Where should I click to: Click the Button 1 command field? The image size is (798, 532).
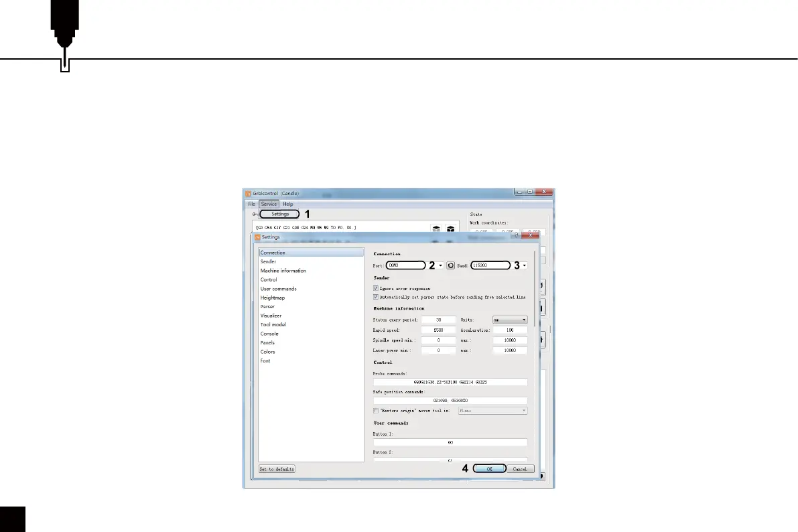pyautogui.click(x=450, y=442)
